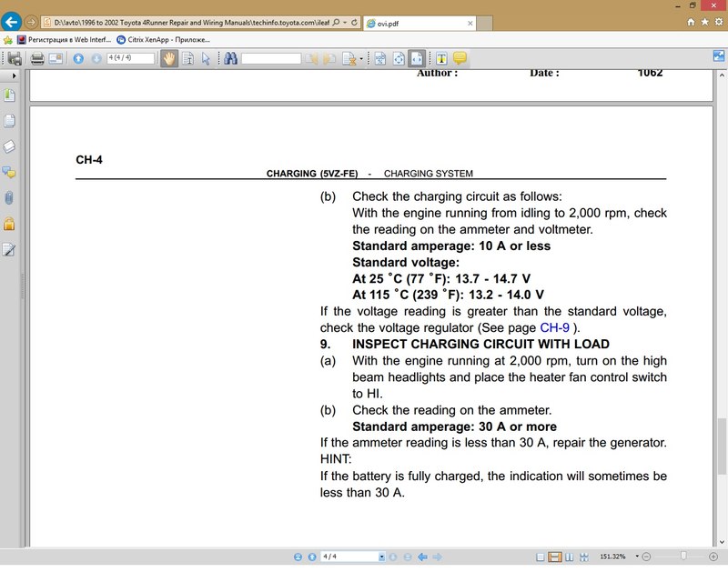The width and height of the screenshot is (728, 582).
Task: Click the First page button in bottom bar
Action: pos(298,557)
